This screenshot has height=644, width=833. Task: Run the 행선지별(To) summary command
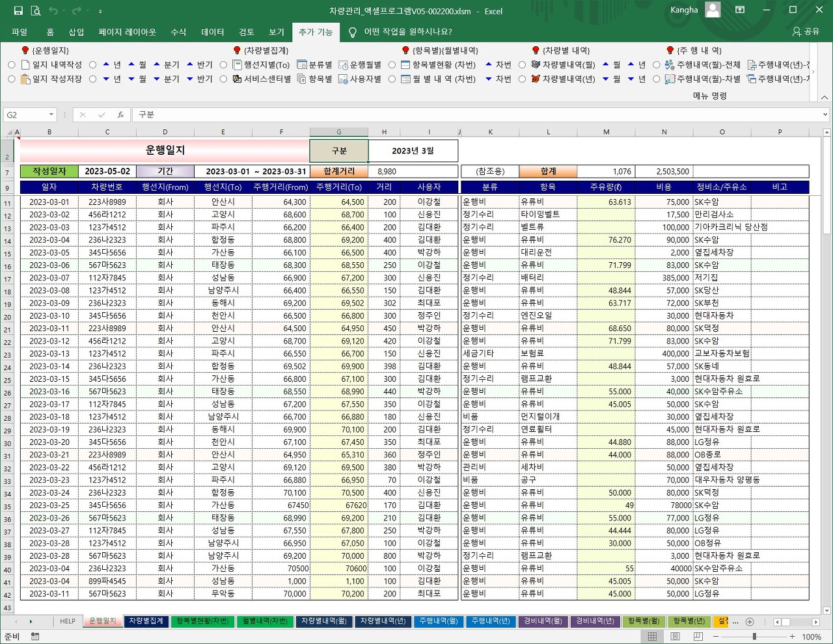[x=262, y=64]
